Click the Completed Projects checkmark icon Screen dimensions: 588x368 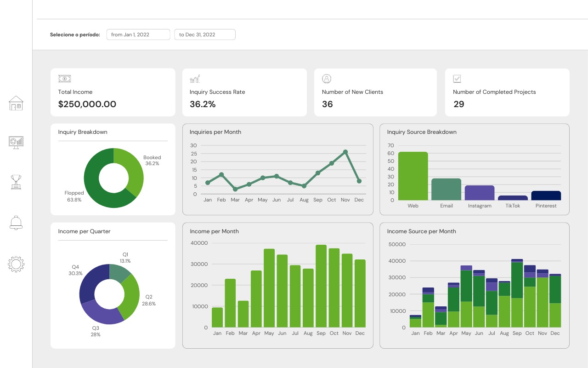[x=457, y=79]
